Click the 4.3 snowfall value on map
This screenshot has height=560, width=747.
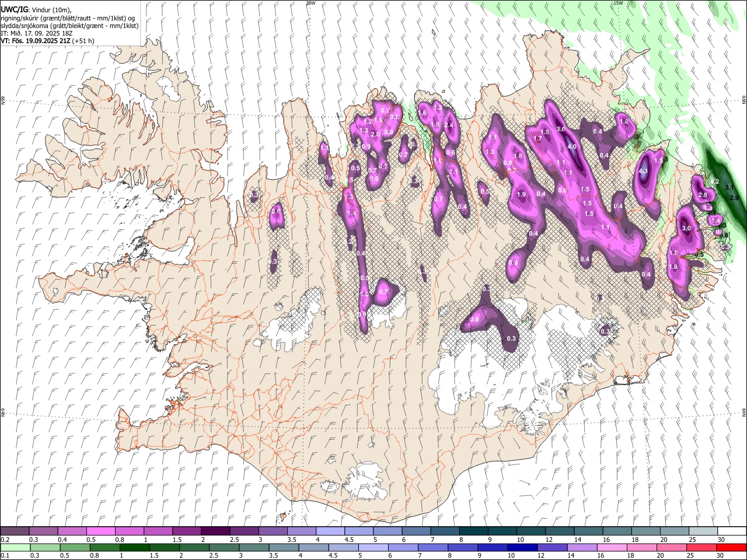click(x=644, y=171)
